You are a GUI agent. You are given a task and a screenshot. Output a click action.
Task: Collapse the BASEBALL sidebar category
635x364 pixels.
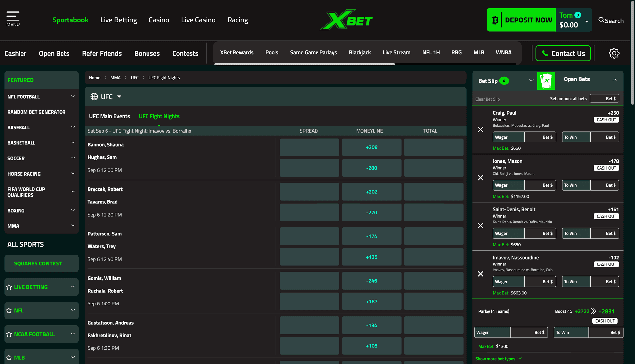73,127
